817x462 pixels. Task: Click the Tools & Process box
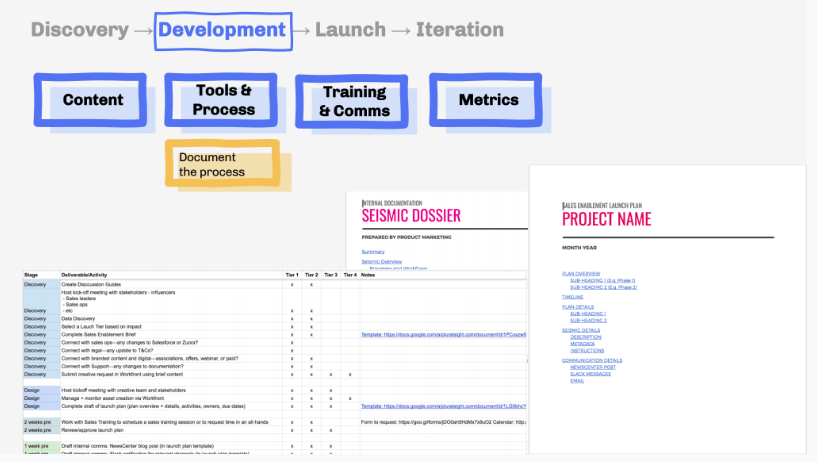click(x=221, y=99)
